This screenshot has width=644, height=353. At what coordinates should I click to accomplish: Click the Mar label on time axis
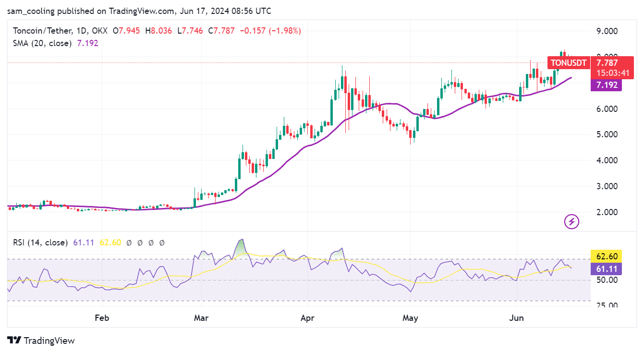tap(202, 318)
